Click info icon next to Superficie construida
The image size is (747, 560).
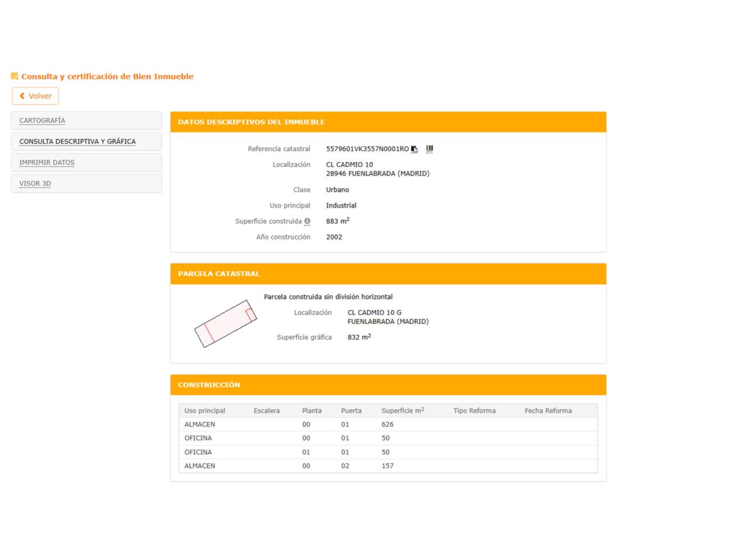coord(307,221)
